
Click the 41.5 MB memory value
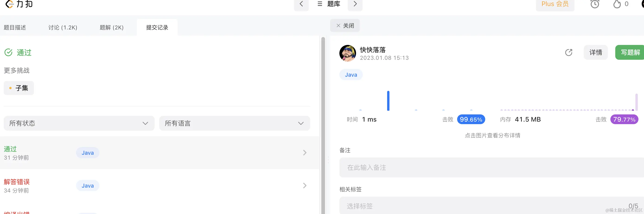(x=528, y=119)
